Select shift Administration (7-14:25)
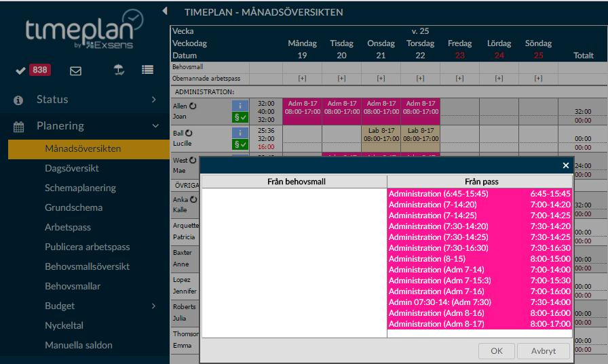This screenshot has width=608, height=364. (480, 216)
